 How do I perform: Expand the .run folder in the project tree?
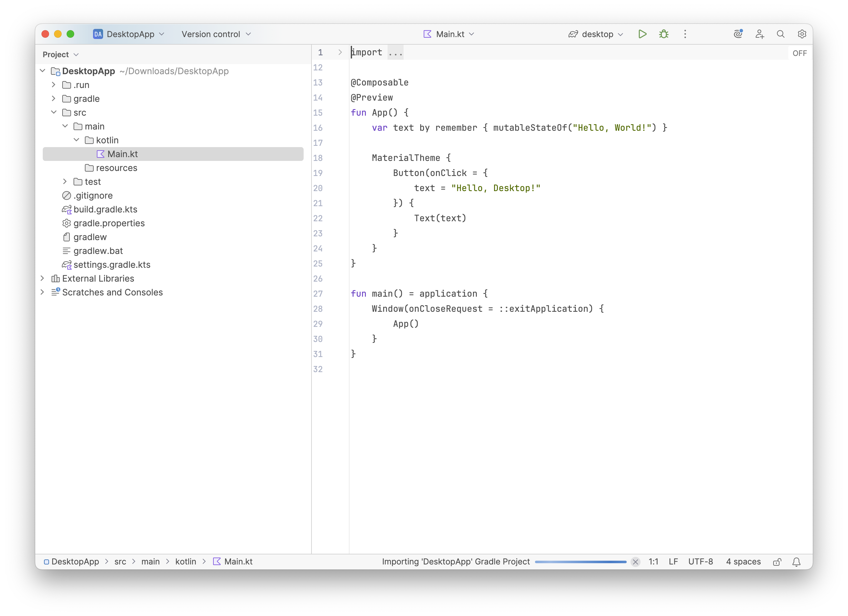click(x=53, y=85)
